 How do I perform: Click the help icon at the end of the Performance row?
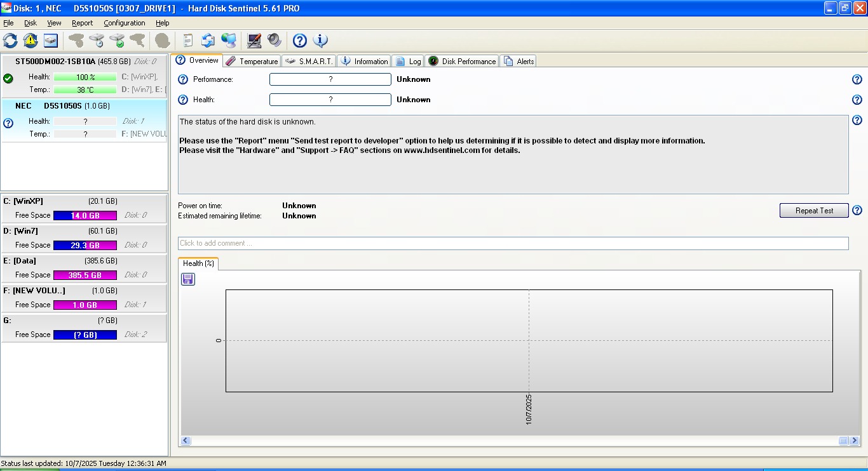857,79
